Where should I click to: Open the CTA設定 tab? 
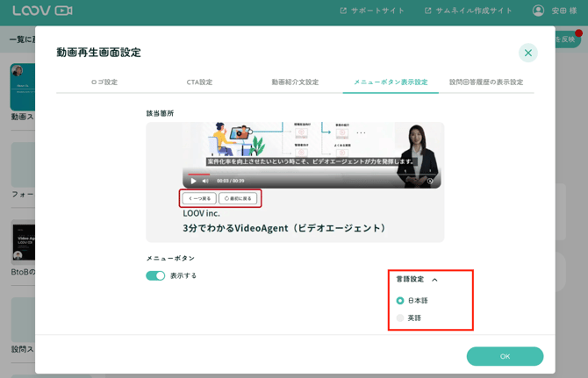tap(199, 82)
